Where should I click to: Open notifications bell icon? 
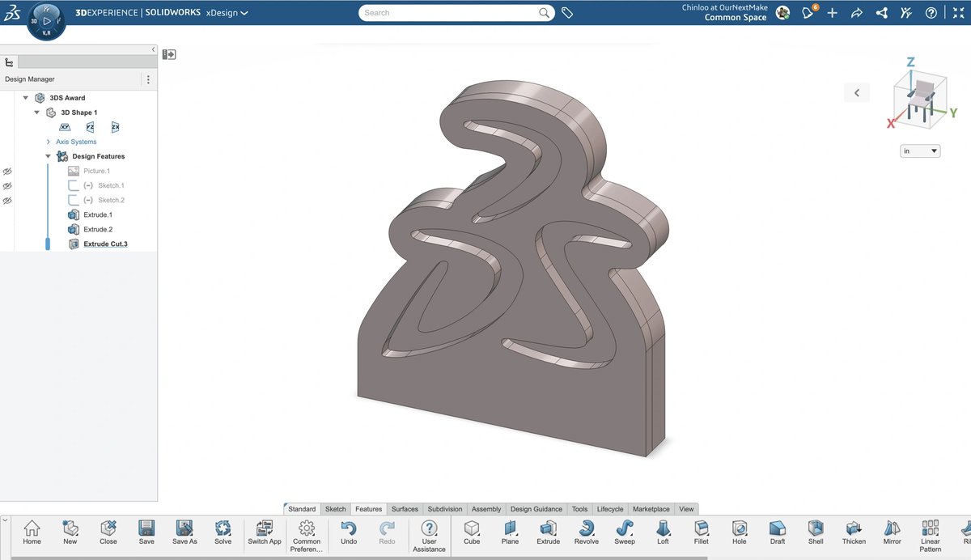(x=808, y=13)
